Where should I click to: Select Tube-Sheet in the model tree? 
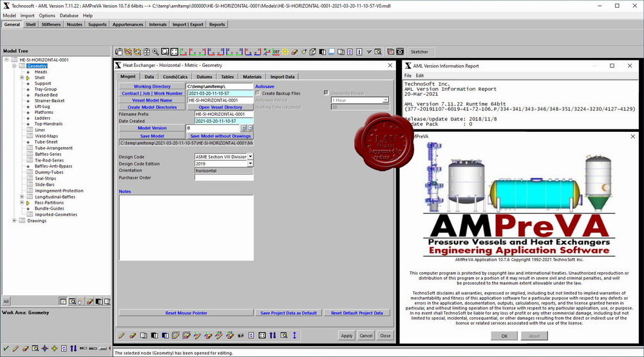(46, 142)
